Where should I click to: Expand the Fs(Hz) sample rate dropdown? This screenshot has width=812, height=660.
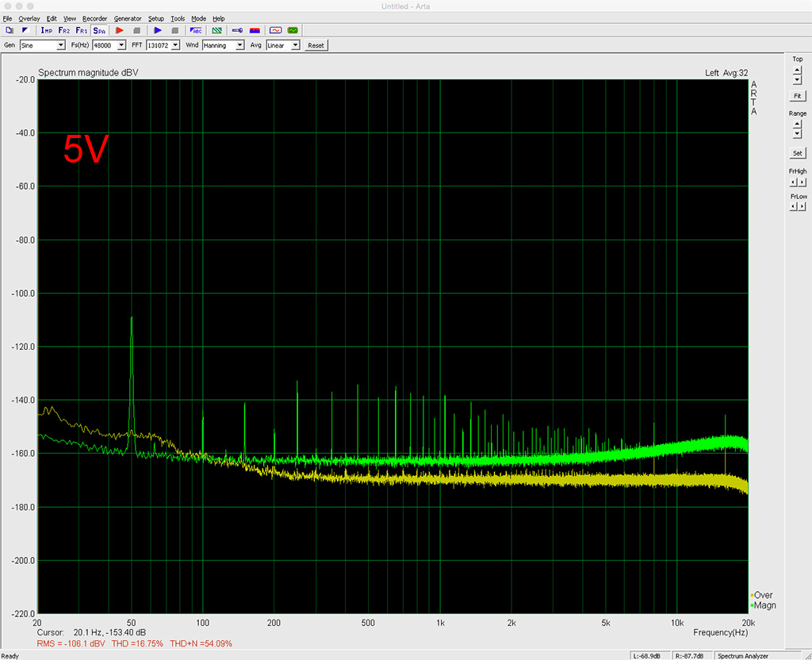(121, 45)
